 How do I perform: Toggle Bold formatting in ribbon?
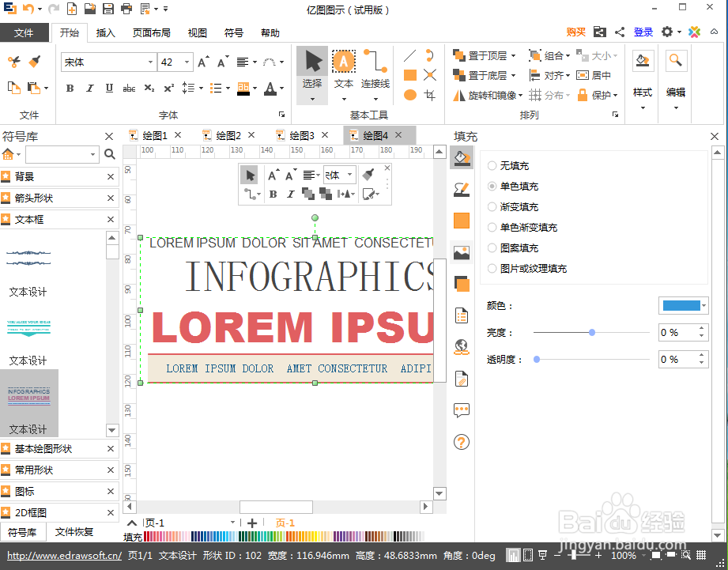click(70, 89)
